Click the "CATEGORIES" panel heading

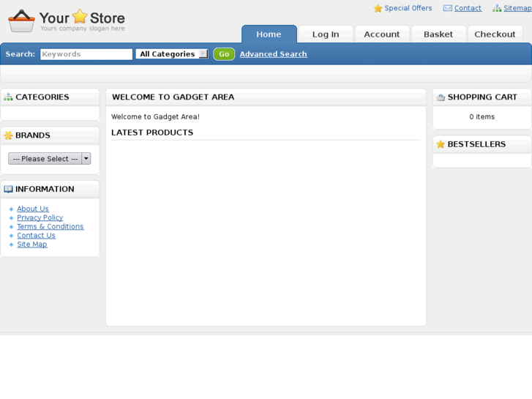pos(42,97)
